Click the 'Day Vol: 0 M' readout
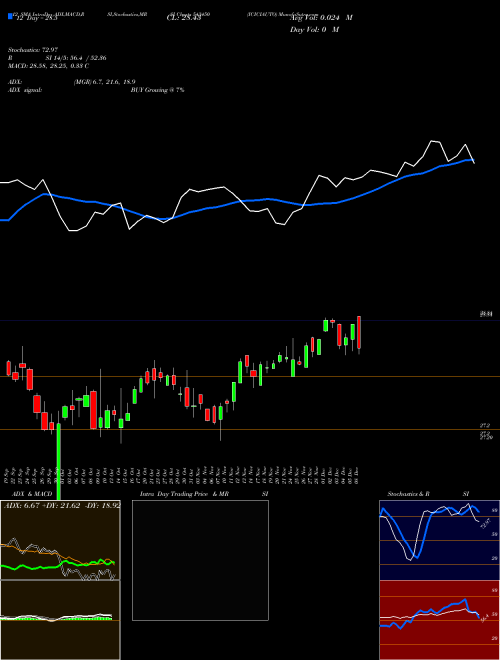The height and width of the screenshot is (660, 500). [314, 29]
